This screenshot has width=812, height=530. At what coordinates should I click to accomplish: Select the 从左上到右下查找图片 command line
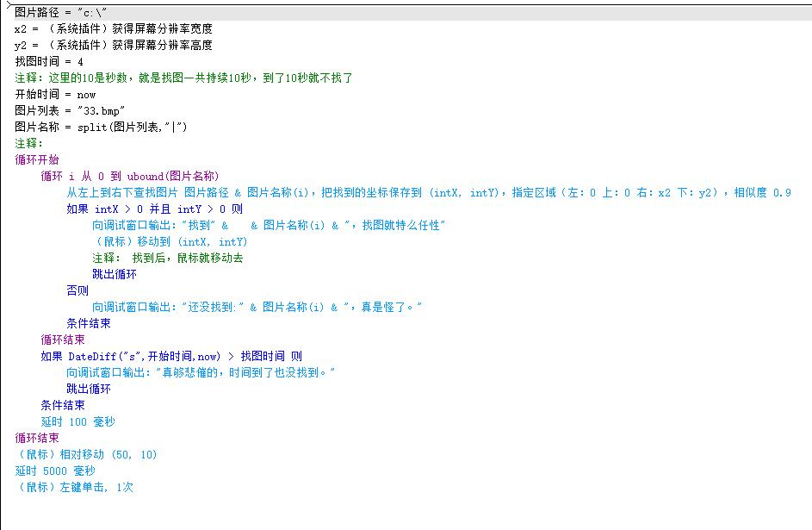click(x=428, y=193)
